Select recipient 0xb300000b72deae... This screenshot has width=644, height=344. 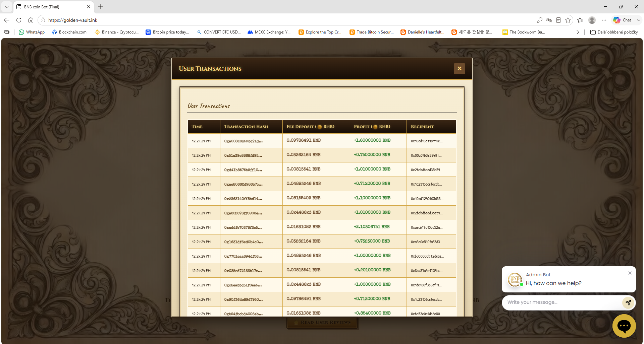427,256
